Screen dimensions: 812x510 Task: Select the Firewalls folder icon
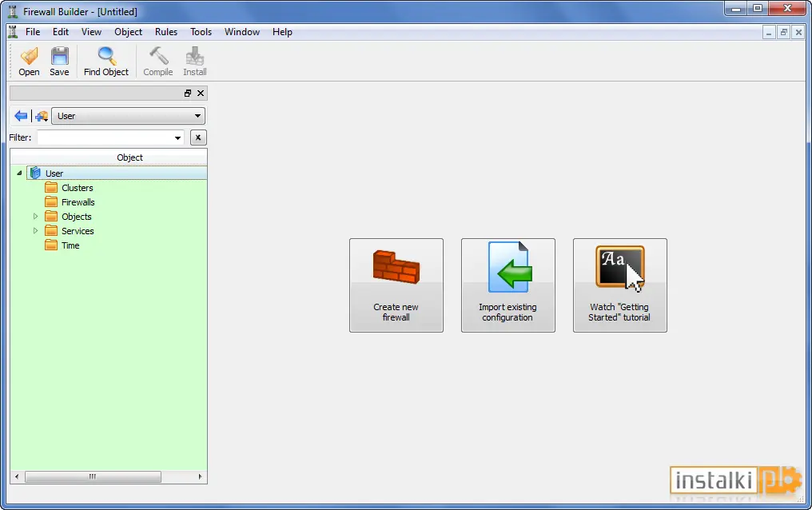pos(51,202)
